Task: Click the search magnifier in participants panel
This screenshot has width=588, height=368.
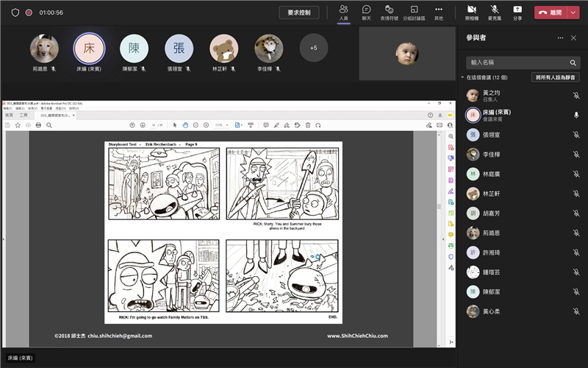Action: [573, 63]
